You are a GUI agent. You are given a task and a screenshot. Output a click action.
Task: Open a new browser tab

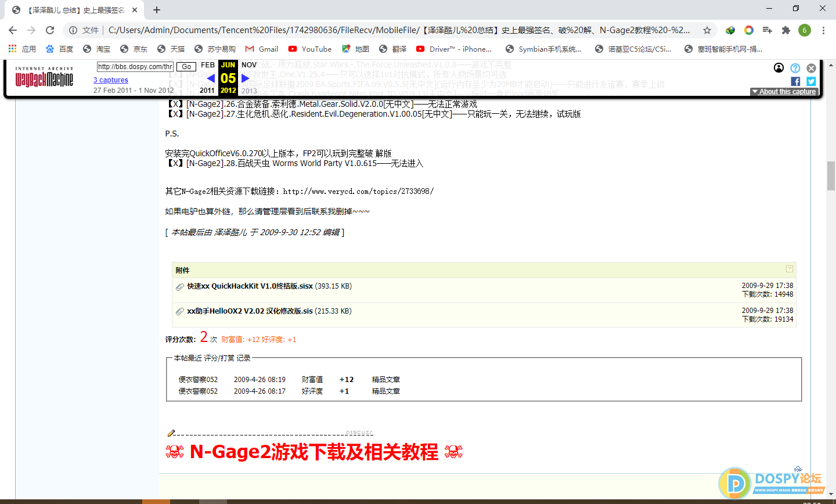[157, 10]
